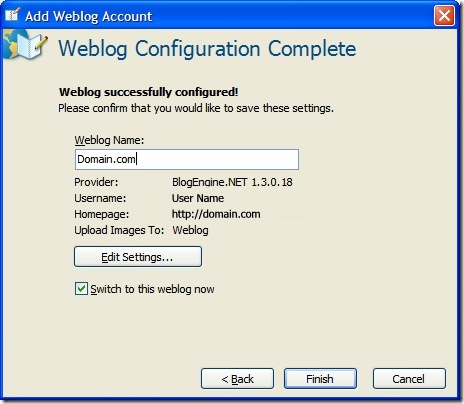Click the Add Weblog Account title bar text
The image size is (464, 404).
coord(89,16)
